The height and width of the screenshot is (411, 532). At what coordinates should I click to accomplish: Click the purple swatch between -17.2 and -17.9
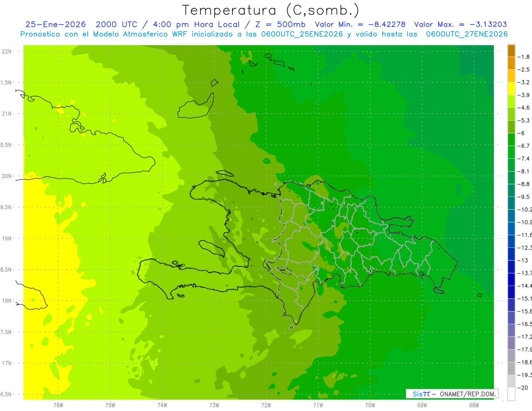pos(511,343)
